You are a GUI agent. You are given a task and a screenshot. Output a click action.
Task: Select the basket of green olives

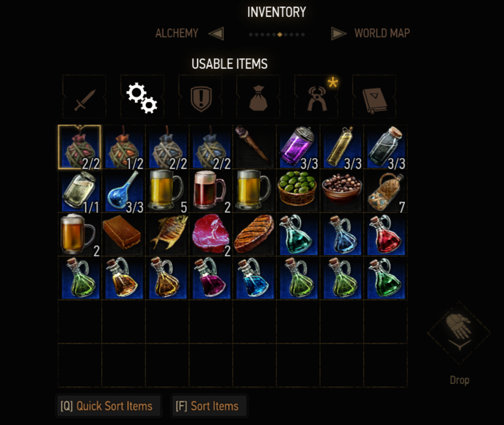tap(298, 190)
